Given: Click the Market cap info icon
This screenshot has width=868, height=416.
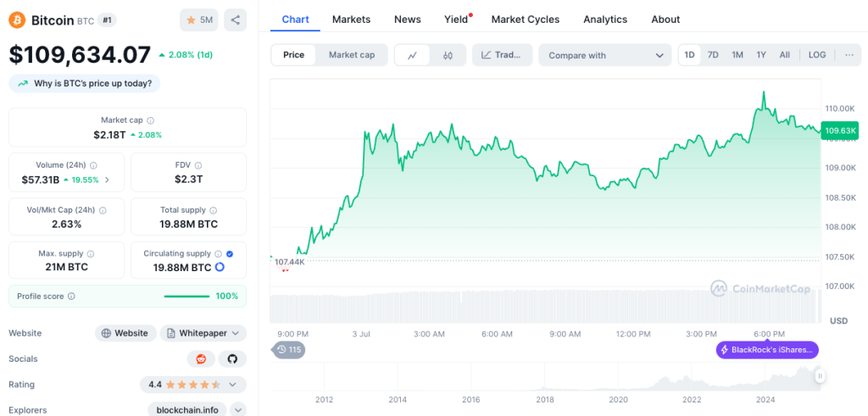Looking at the screenshot, I should click(x=151, y=120).
